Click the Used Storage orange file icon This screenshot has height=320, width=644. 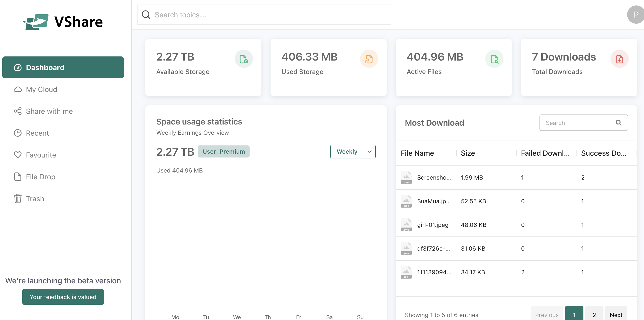369,59
